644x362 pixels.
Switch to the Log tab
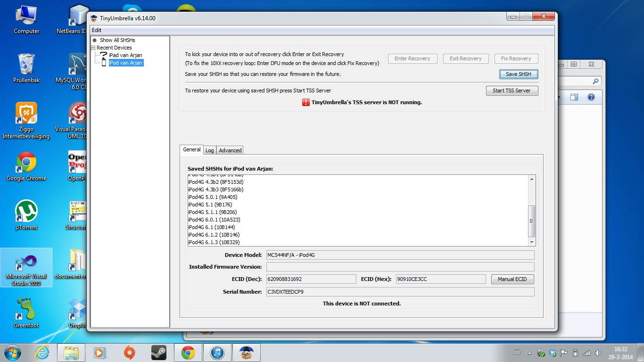209,150
